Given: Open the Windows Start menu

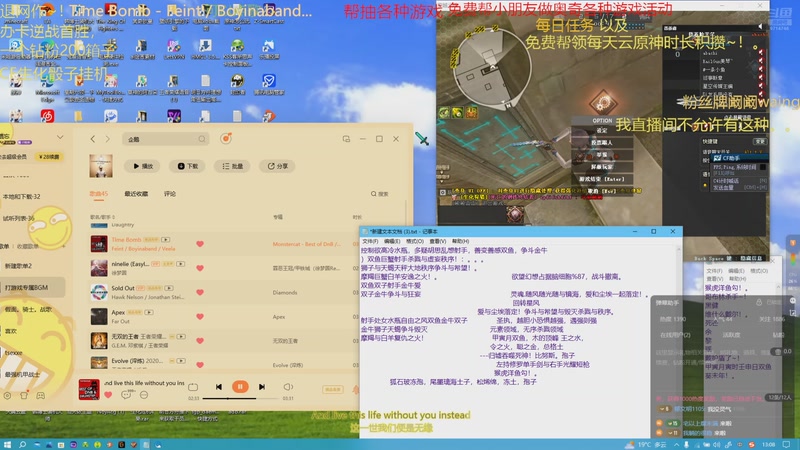Looking at the screenshot, I should tap(7, 444).
